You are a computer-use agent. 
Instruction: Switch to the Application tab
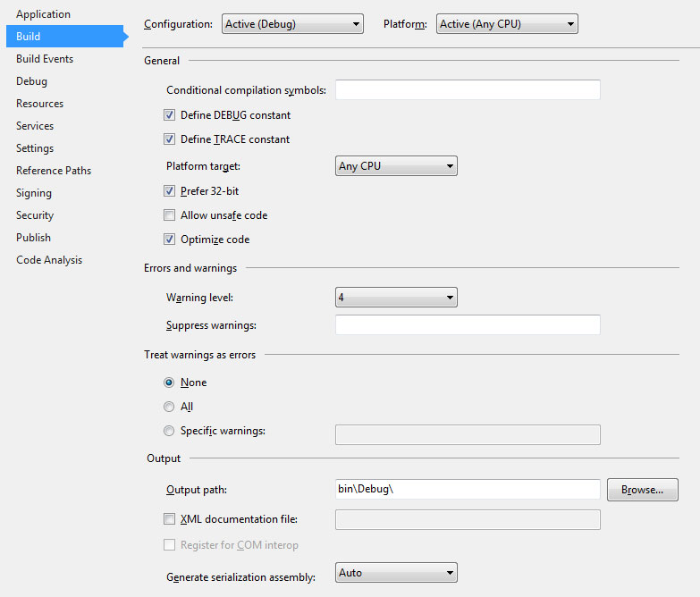coord(43,14)
